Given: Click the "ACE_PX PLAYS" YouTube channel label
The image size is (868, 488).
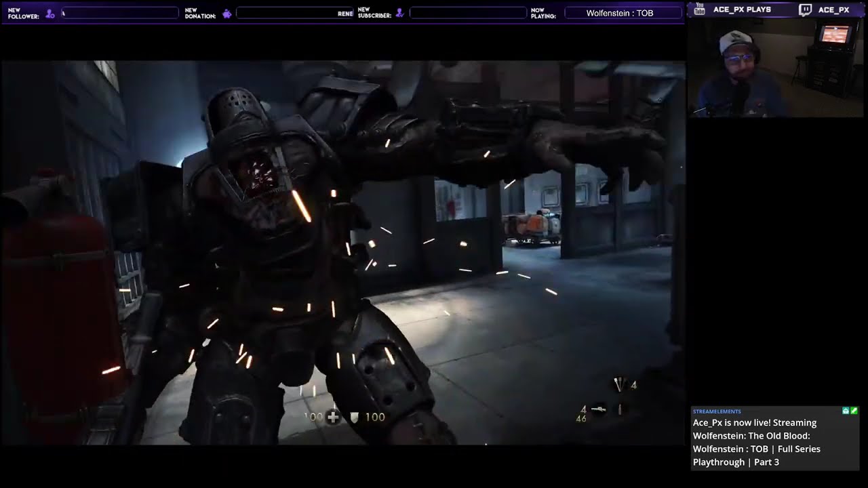Looking at the screenshot, I should click(x=742, y=9).
